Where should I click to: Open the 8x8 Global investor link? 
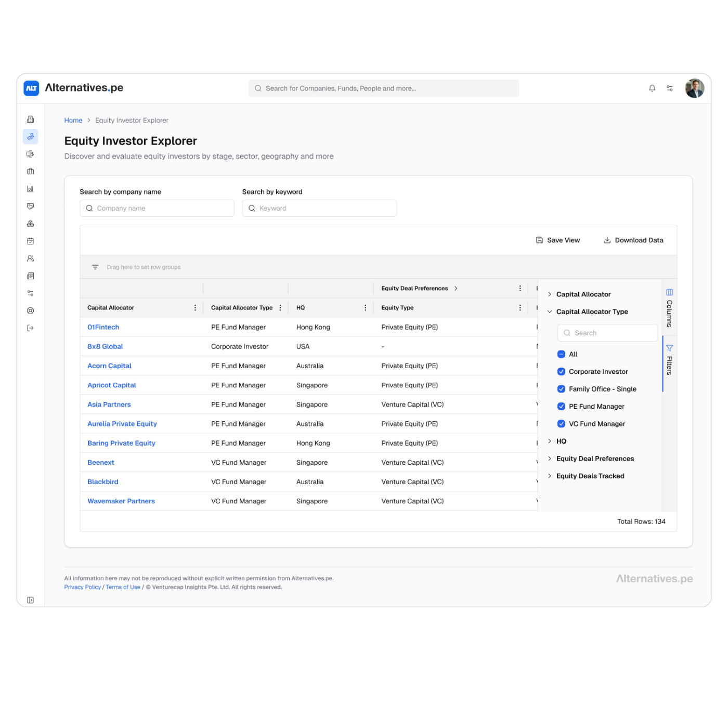[x=105, y=347]
